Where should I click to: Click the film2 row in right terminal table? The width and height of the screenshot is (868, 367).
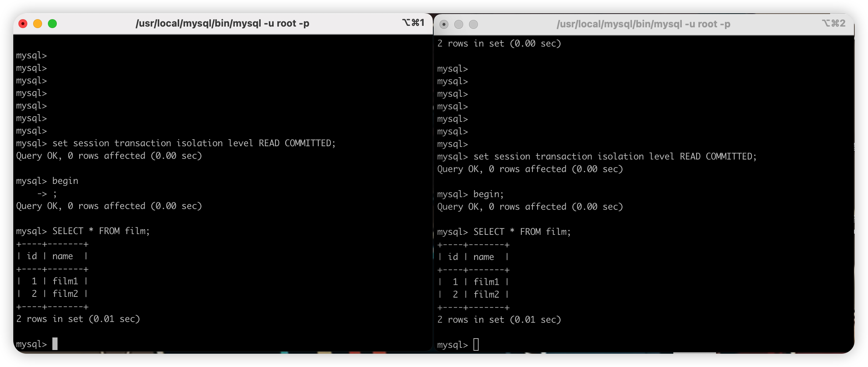coord(473,295)
